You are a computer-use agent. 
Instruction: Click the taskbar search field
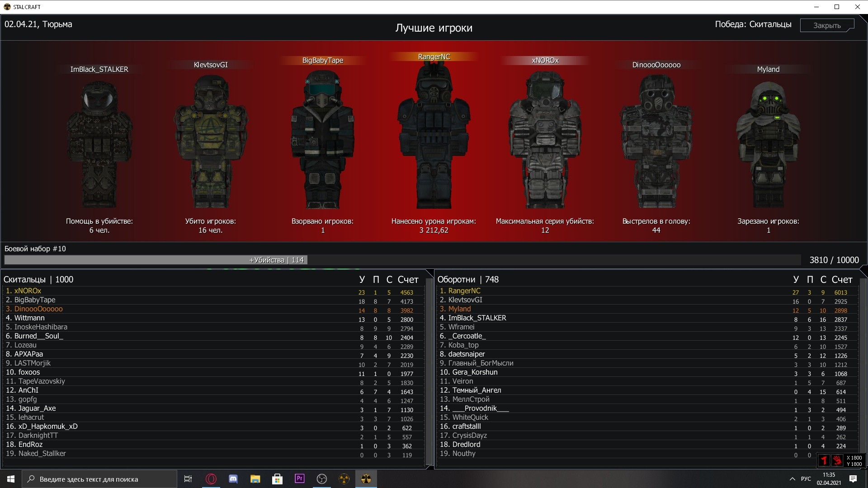[x=99, y=479]
